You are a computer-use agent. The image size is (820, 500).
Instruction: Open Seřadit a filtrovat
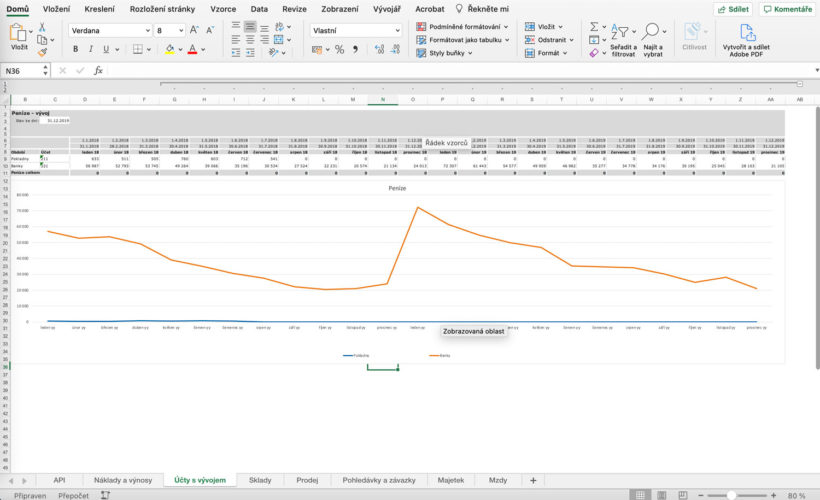623,40
